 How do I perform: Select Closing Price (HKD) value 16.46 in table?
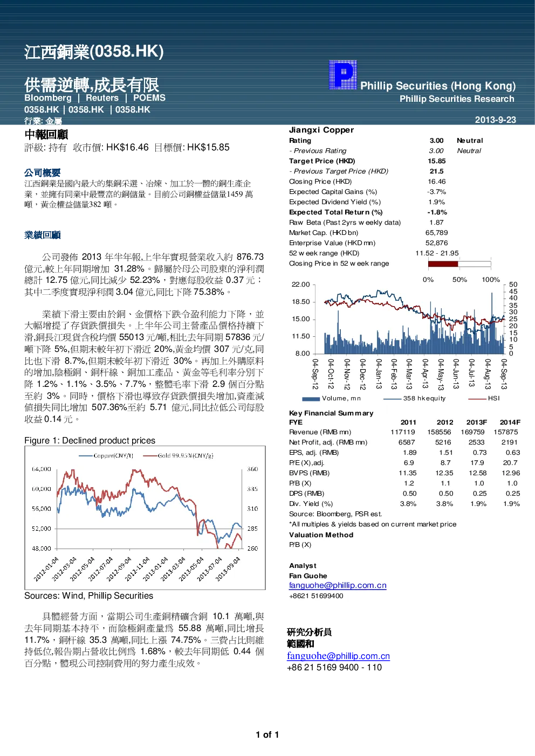[x=437, y=181]
